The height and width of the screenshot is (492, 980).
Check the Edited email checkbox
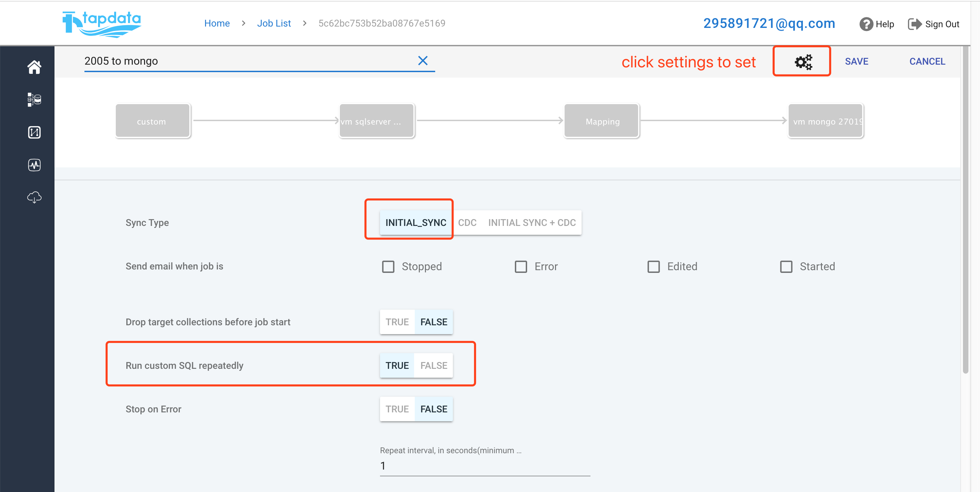click(653, 266)
